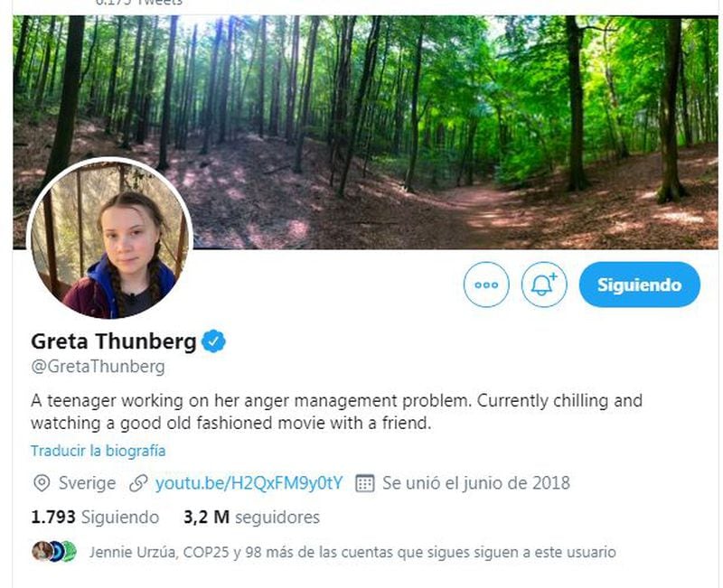Click the profile bio text

click(x=336, y=412)
